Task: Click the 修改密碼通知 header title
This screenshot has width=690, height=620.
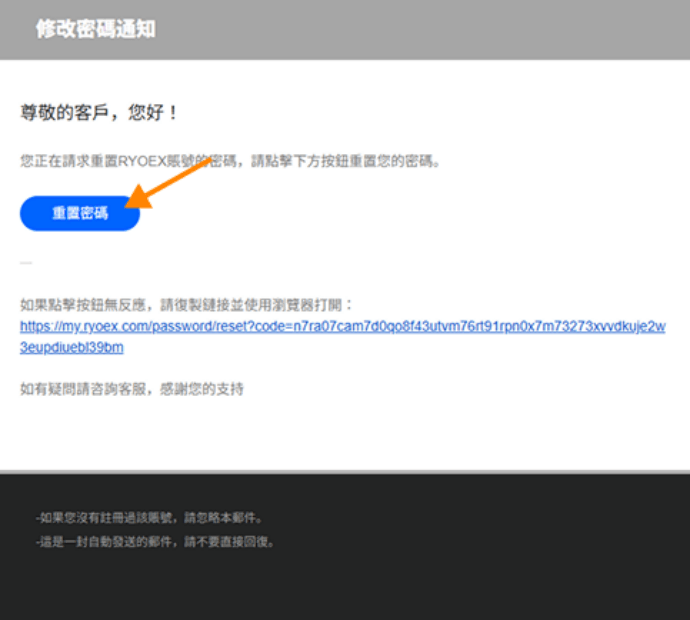Action: 95,29
